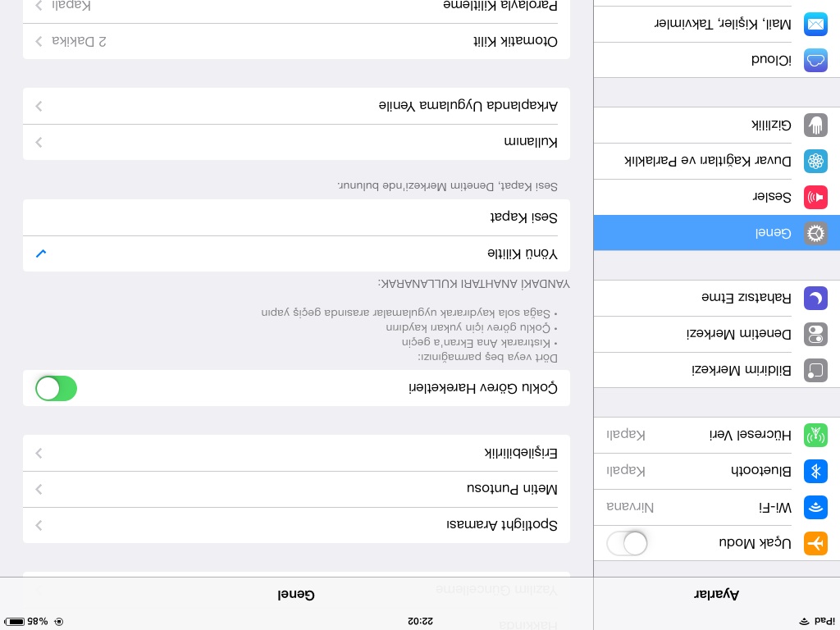840x630 pixels.
Task: Turn off the Çoklu Görev Hareketleri switch
Action: pyautogui.click(x=57, y=388)
